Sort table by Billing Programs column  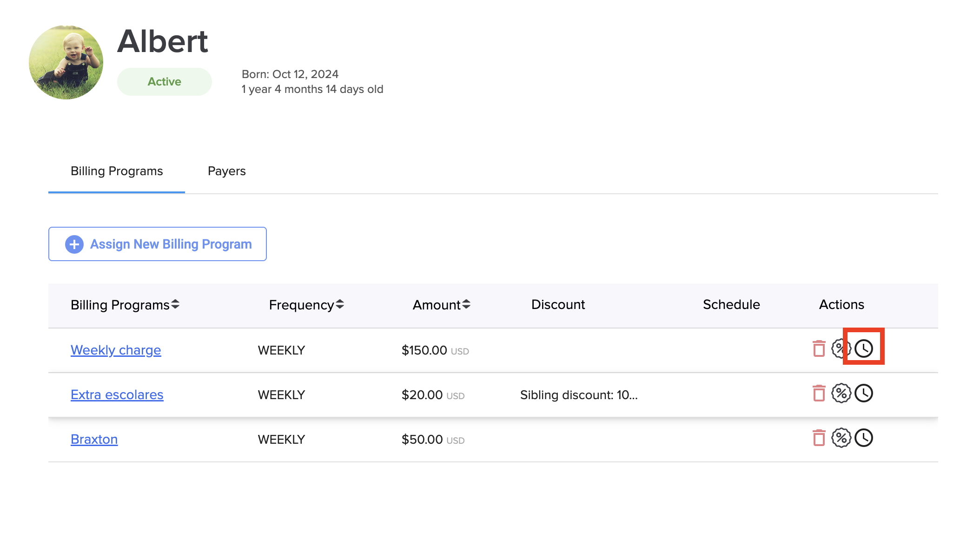click(175, 304)
